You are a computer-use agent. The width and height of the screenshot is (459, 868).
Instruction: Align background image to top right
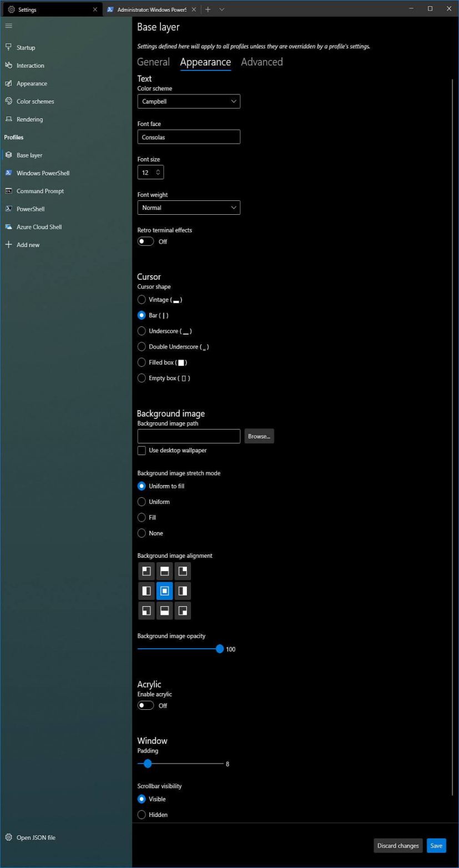(183, 571)
